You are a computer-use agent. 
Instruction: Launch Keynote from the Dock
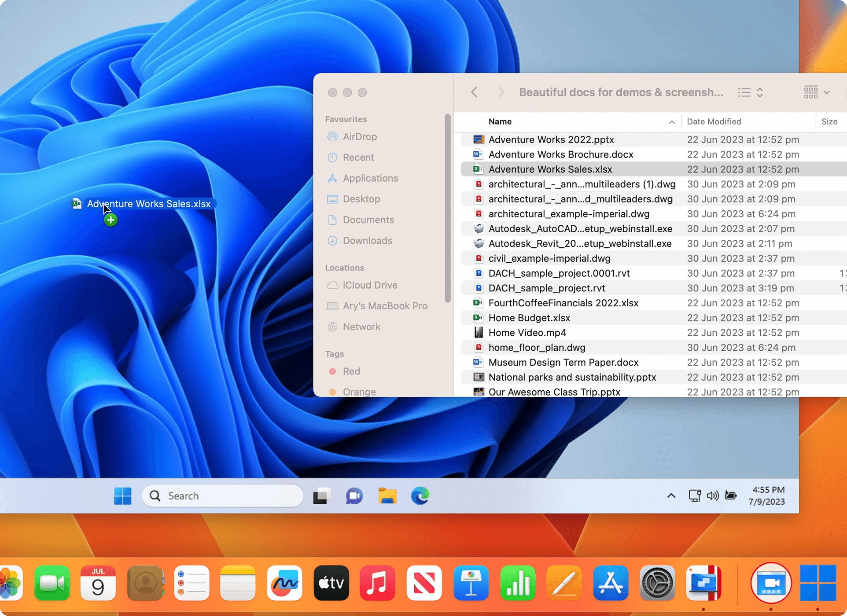(x=471, y=583)
